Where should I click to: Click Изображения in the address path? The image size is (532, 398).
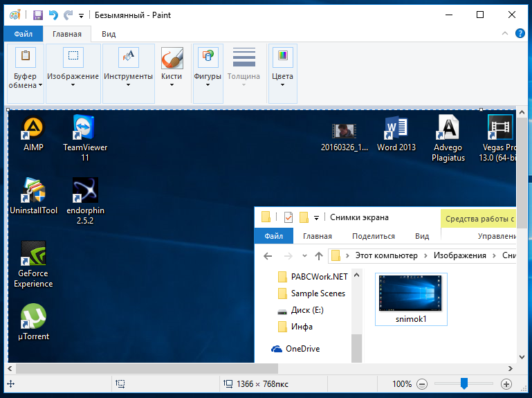[x=460, y=255]
